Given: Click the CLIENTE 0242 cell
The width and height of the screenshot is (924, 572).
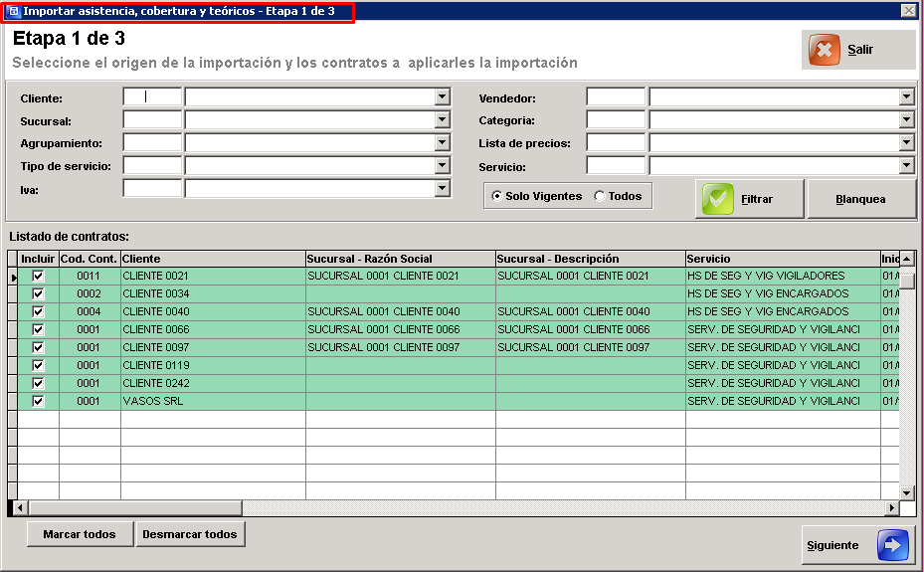Looking at the screenshot, I should [x=213, y=383].
